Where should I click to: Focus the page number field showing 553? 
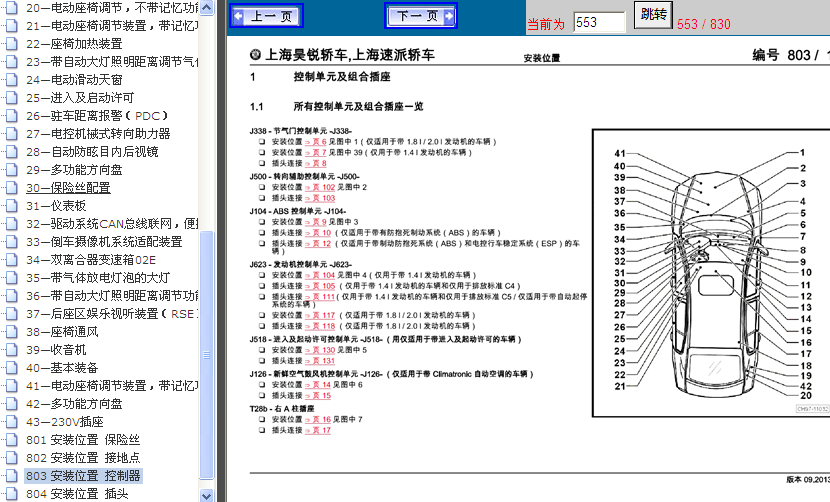click(x=599, y=22)
